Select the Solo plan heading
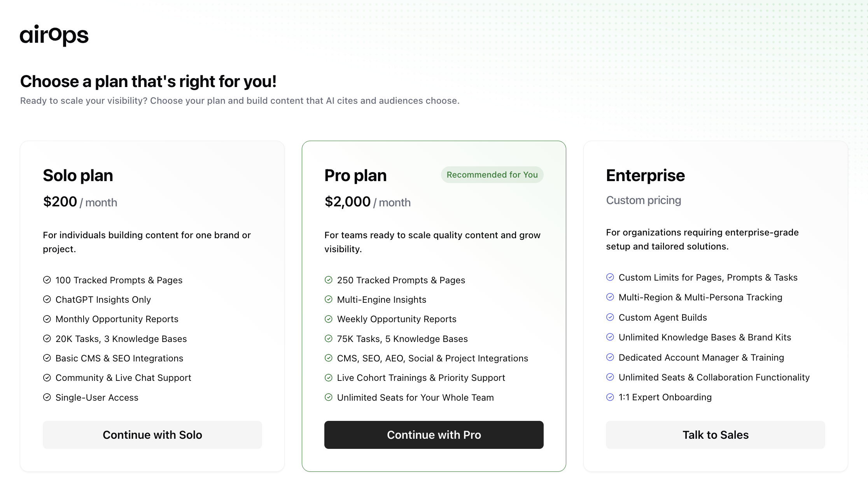The width and height of the screenshot is (868, 492). click(78, 176)
